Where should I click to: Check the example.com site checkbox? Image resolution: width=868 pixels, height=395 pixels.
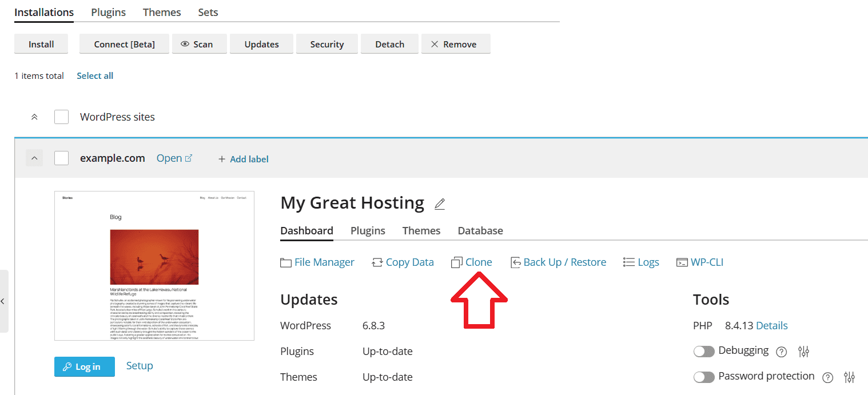pyautogui.click(x=61, y=158)
